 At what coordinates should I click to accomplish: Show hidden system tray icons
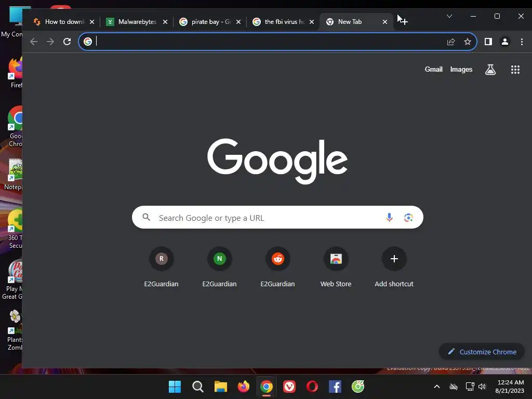(x=437, y=387)
